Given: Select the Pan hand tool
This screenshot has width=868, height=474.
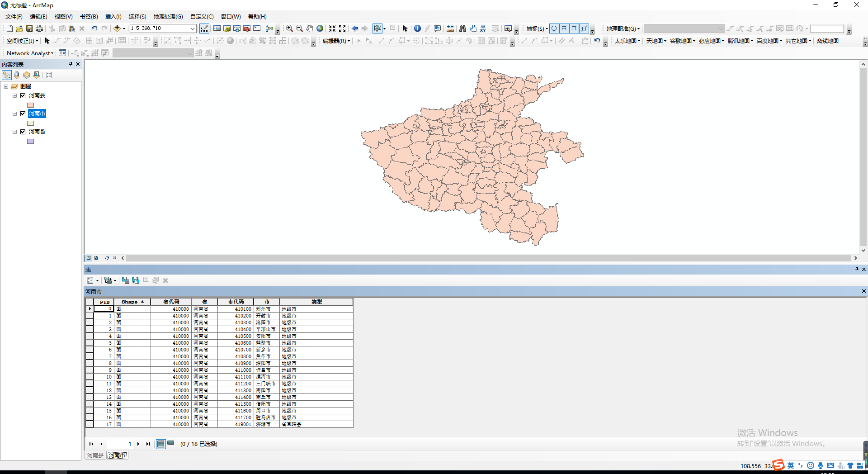Looking at the screenshot, I should [x=309, y=28].
